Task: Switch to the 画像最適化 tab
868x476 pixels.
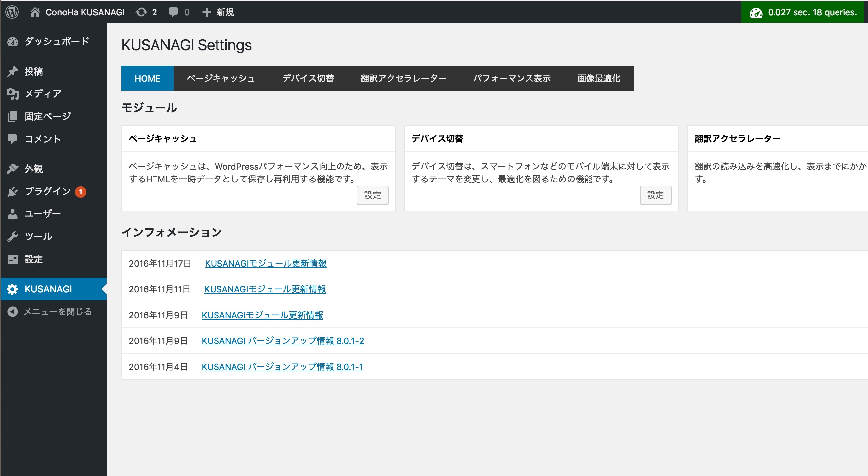Action: coord(598,78)
